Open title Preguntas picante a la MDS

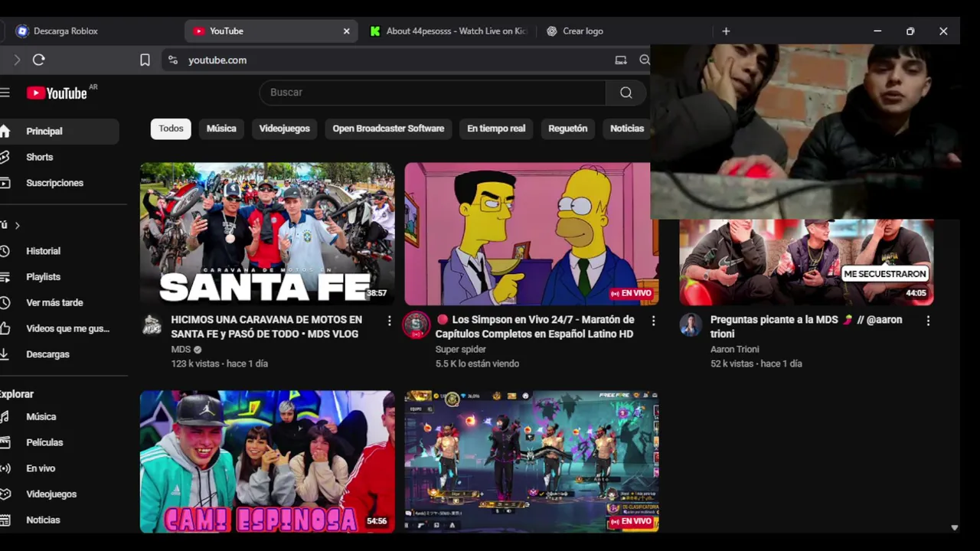tap(806, 327)
